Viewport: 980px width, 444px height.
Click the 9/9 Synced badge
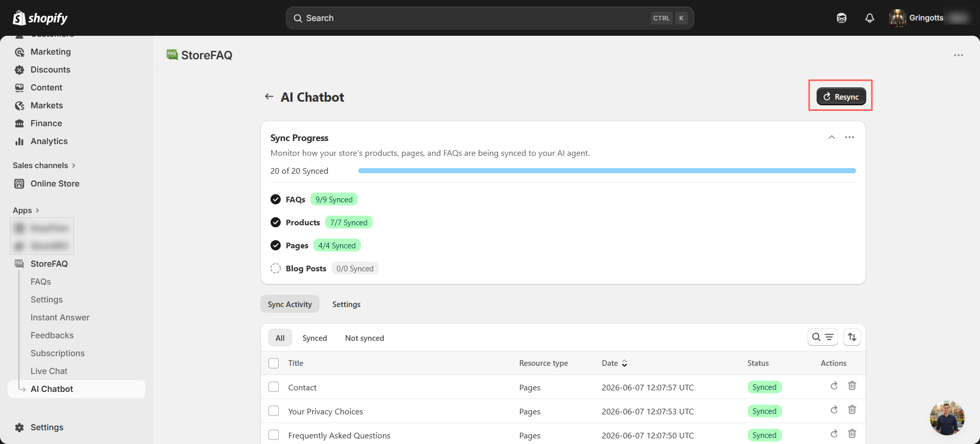(x=334, y=199)
